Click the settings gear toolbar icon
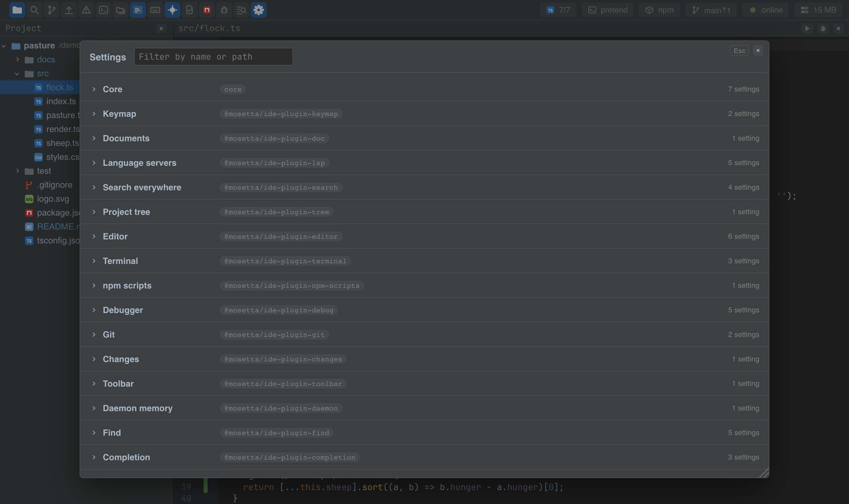This screenshot has width=849, height=504. click(x=259, y=10)
